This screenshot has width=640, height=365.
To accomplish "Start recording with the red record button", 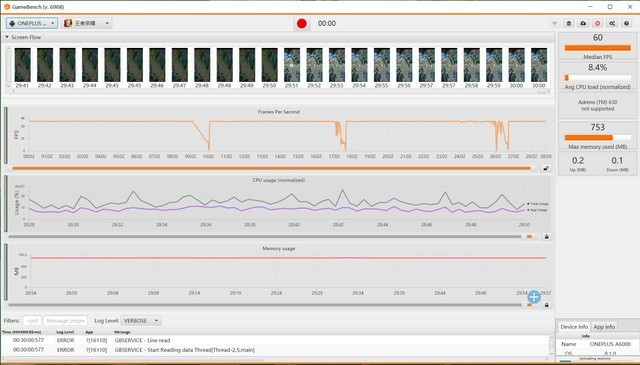I will coord(302,24).
